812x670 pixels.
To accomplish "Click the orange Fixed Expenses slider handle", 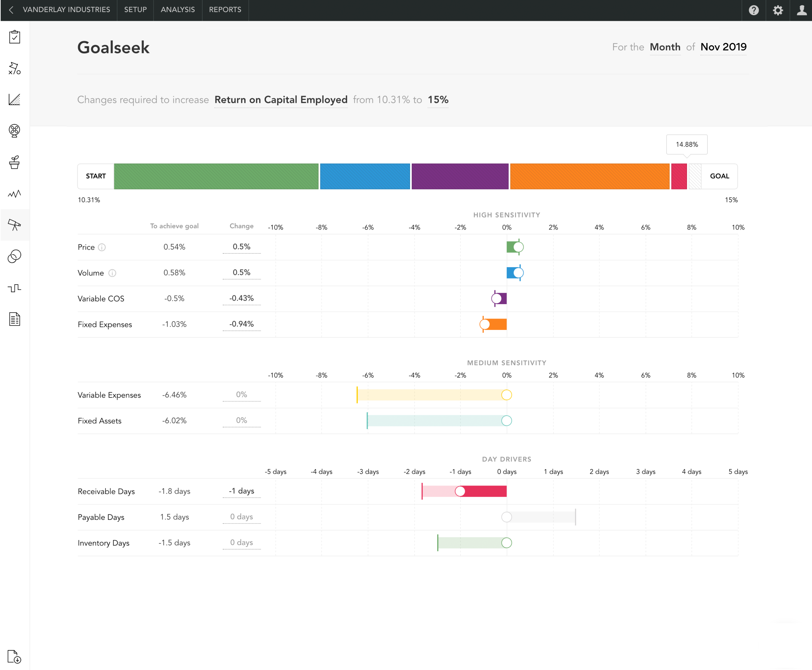I will click(485, 325).
